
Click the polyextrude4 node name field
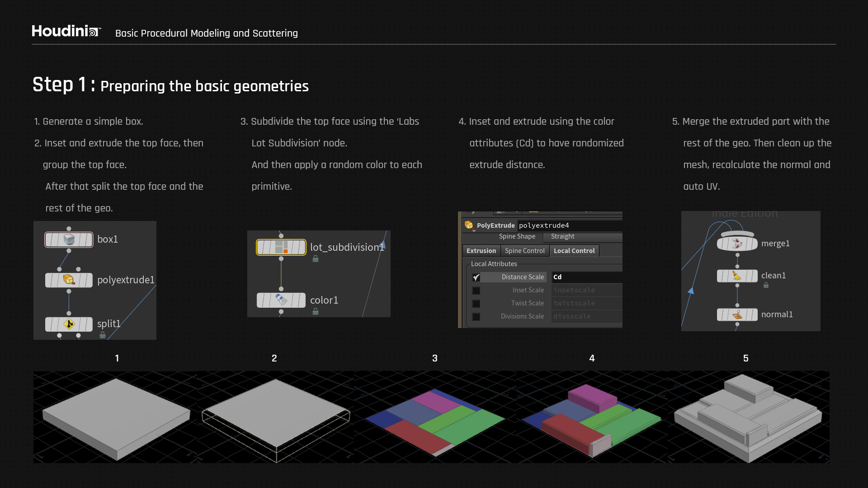click(x=570, y=225)
